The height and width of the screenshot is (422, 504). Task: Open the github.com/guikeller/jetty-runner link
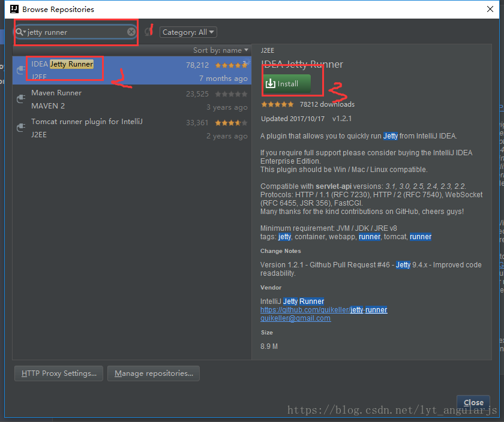tap(323, 310)
